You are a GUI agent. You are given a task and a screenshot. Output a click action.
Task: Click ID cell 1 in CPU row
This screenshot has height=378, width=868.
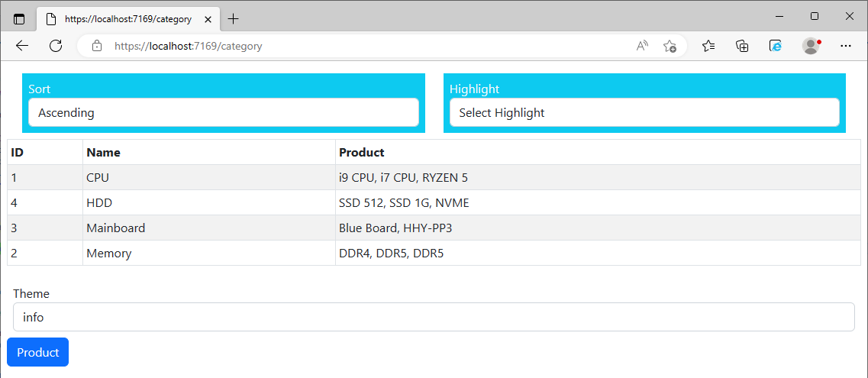point(45,178)
